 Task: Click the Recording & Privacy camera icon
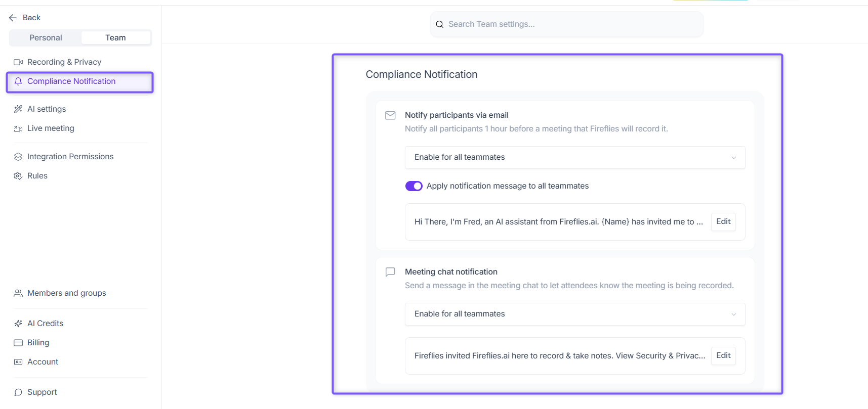(18, 62)
